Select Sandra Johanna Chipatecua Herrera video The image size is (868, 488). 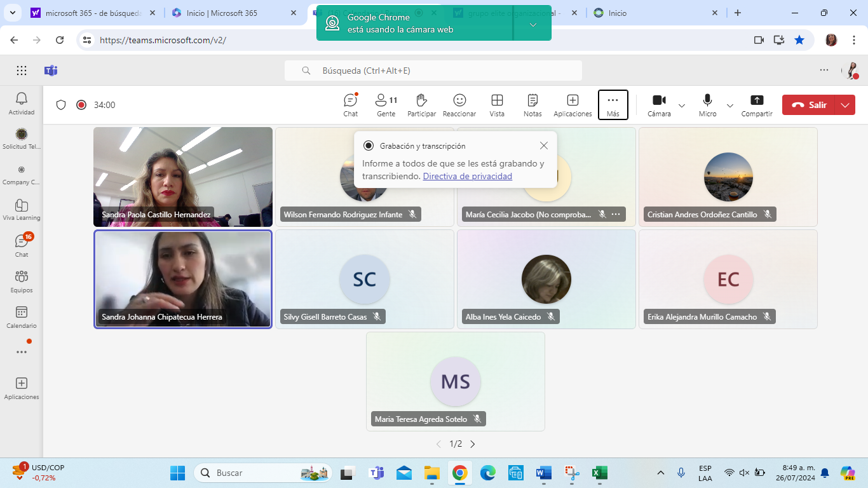click(x=183, y=279)
